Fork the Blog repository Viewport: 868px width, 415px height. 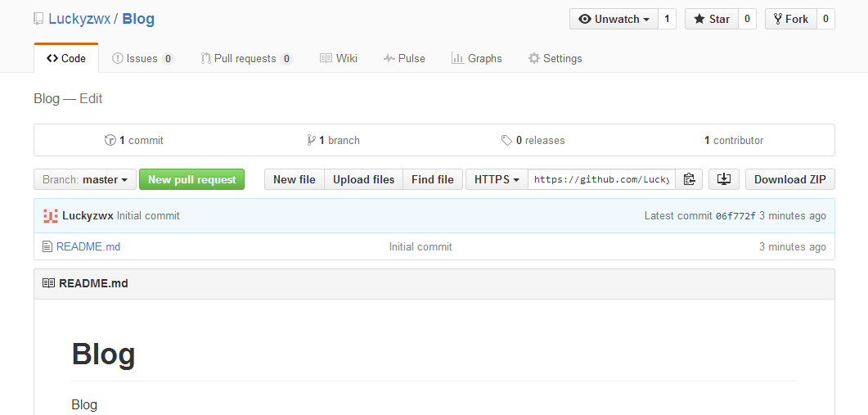[790, 19]
